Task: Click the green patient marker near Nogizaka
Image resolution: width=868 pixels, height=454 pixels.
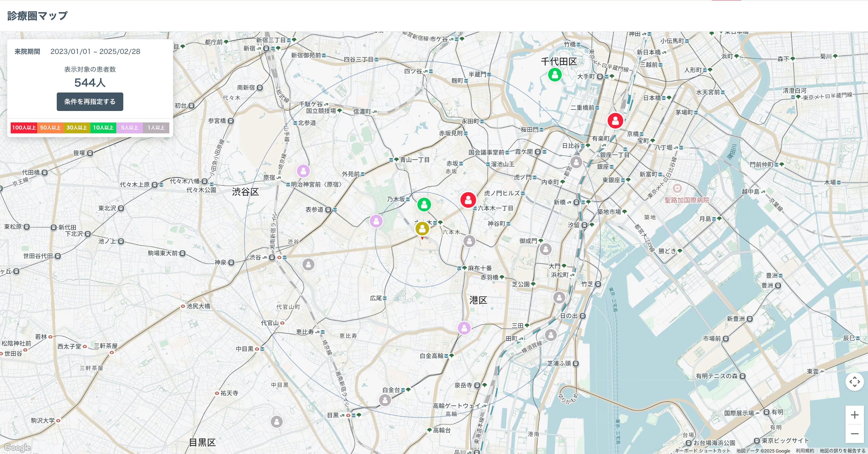Action: tap(424, 204)
